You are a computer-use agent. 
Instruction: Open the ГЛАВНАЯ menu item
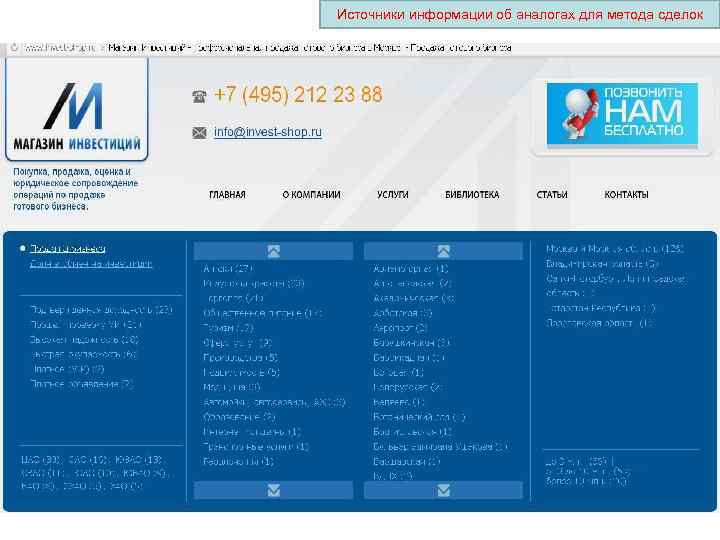[x=227, y=195]
